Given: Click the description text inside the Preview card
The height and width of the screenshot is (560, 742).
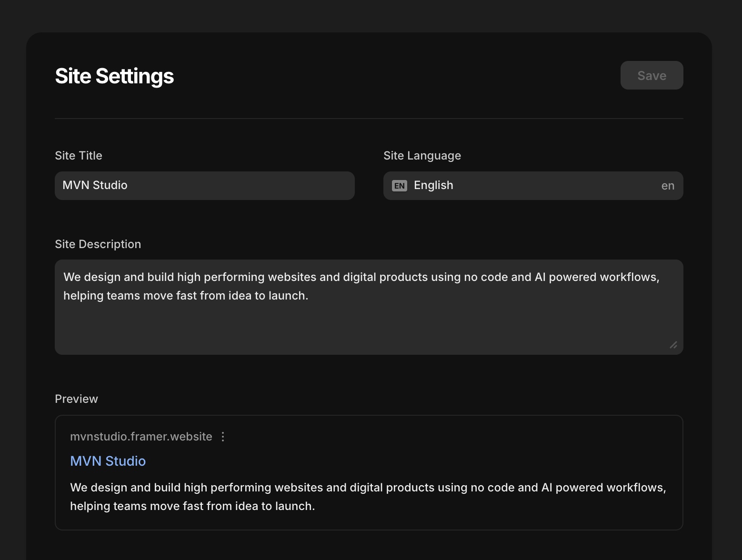Looking at the screenshot, I should (368, 497).
